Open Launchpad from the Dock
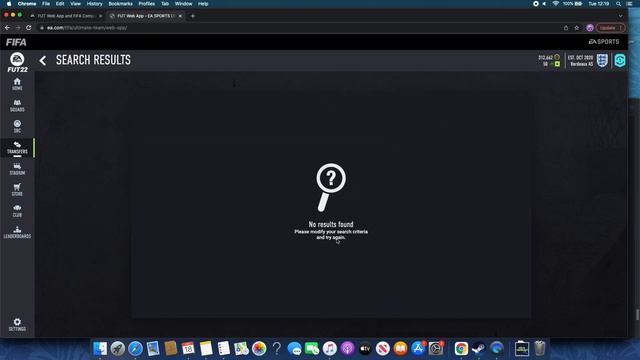 tap(118, 348)
